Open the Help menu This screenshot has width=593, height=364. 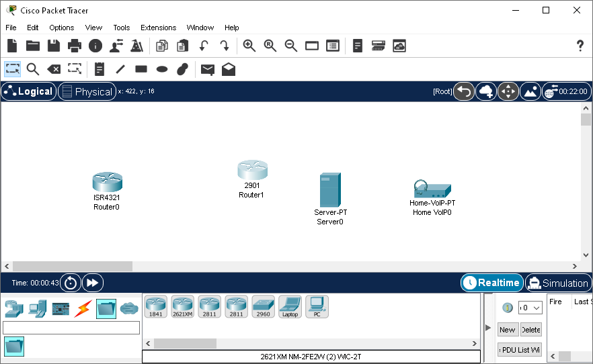[231, 28]
